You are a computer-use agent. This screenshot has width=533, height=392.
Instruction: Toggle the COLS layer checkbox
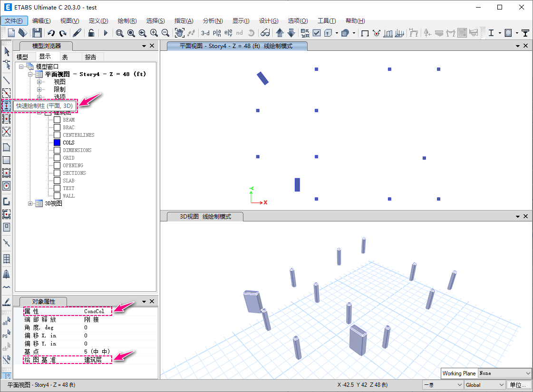(x=57, y=143)
